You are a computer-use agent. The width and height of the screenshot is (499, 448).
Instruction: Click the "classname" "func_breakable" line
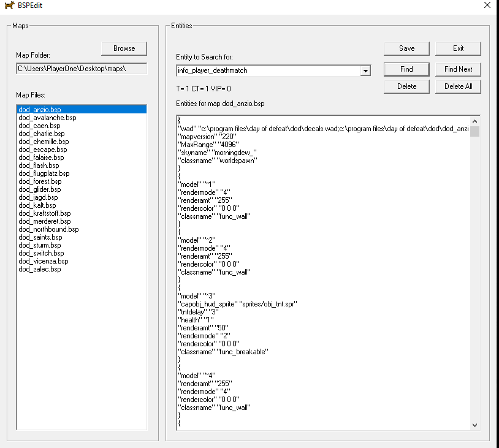pos(223,352)
